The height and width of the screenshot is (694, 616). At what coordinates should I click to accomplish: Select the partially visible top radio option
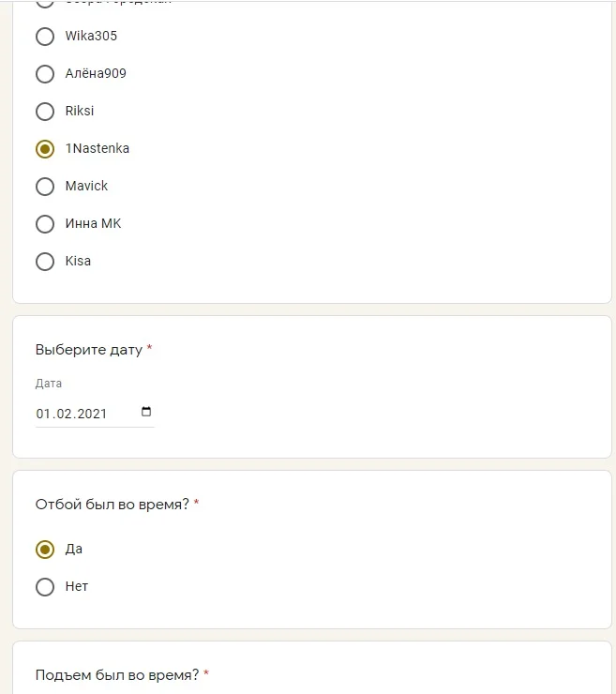coord(45,3)
